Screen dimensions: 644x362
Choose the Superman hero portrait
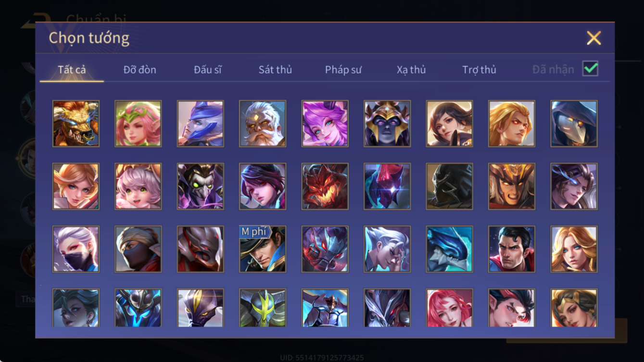(x=512, y=249)
